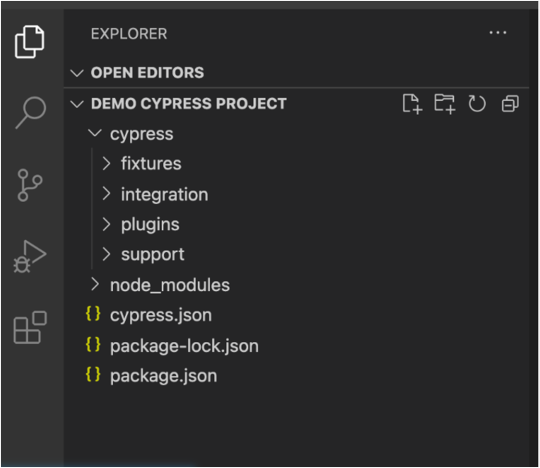Collapse the cypress folder chevron

pyautogui.click(x=95, y=133)
